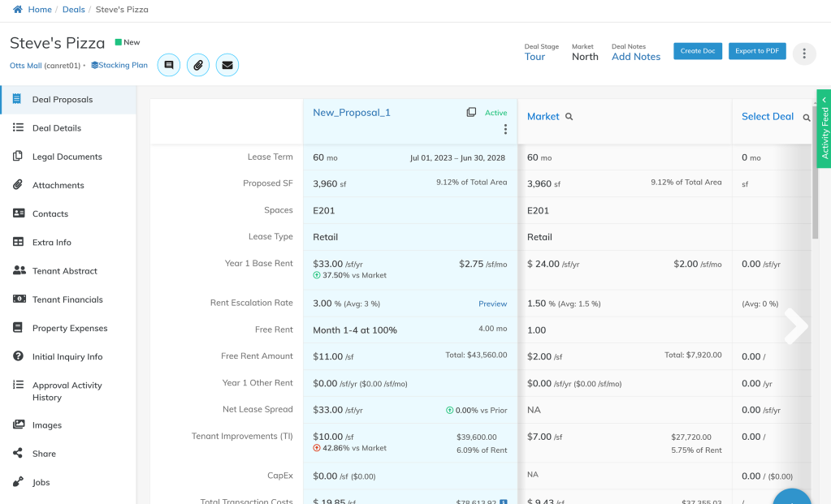
Task: Go to Legal Documents section
Action: pyautogui.click(x=67, y=157)
